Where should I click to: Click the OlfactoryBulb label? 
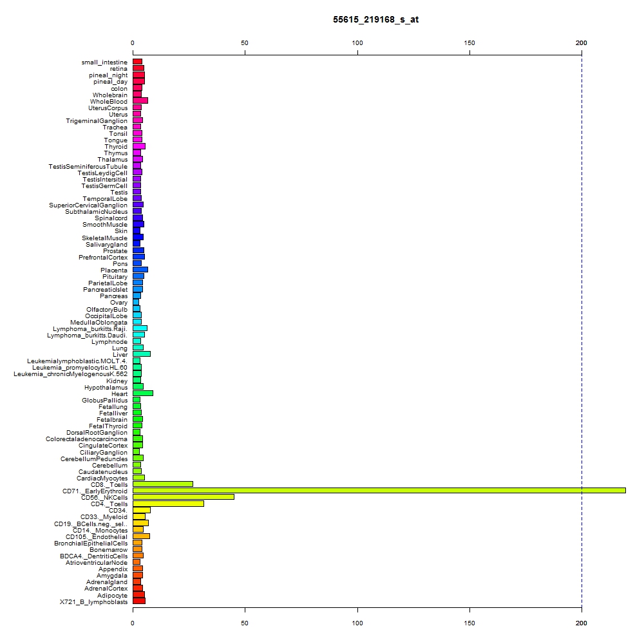point(107,310)
